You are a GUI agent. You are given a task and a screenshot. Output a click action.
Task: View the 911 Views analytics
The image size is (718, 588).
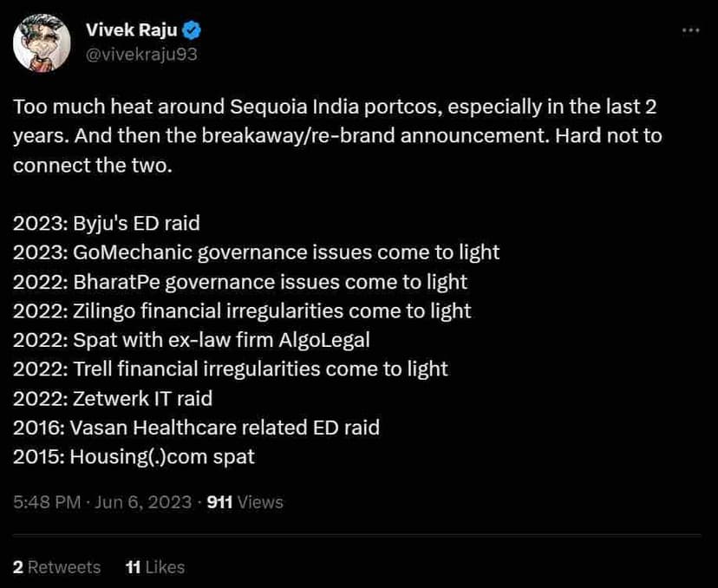coord(245,501)
